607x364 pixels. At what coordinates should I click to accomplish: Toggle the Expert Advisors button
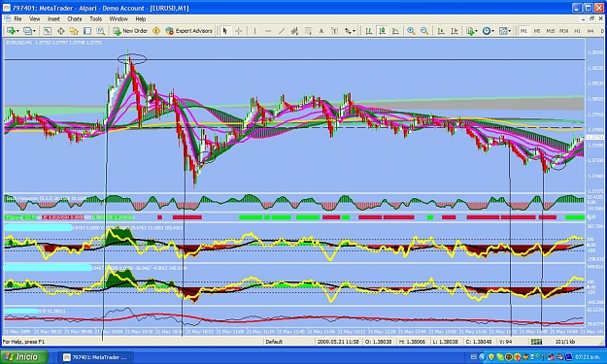pos(189,31)
